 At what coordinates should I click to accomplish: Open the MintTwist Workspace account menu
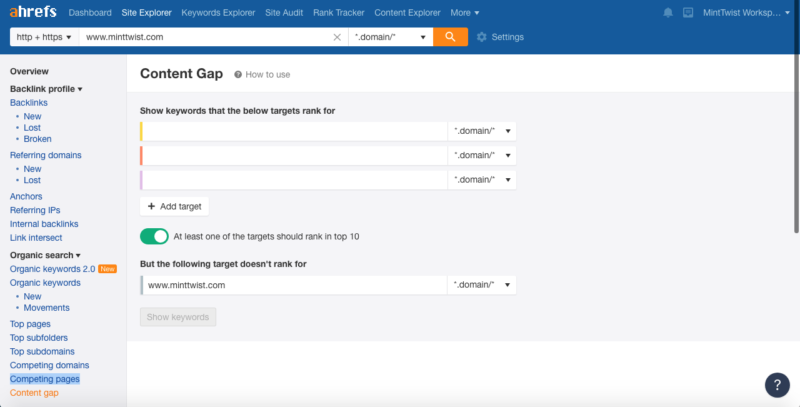pos(746,13)
